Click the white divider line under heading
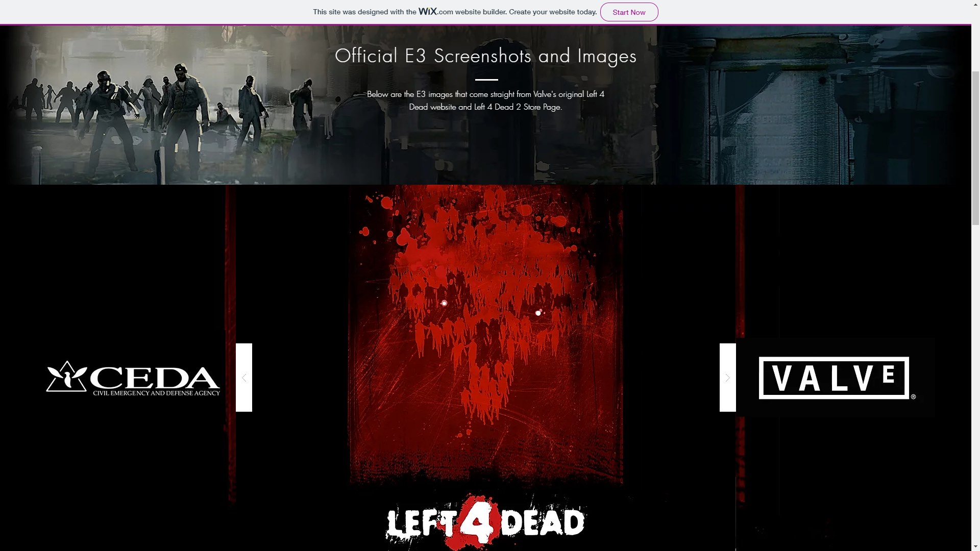 [x=486, y=80]
